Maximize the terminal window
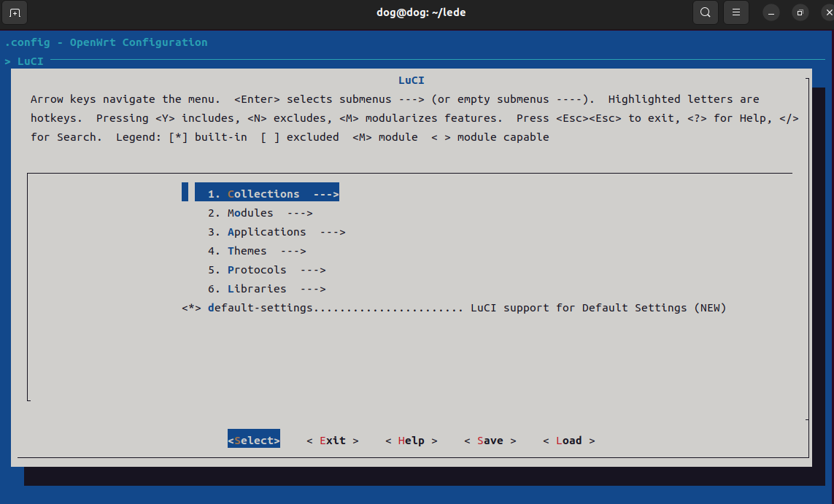Viewport: 834px width, 504px height. point(800,12)
